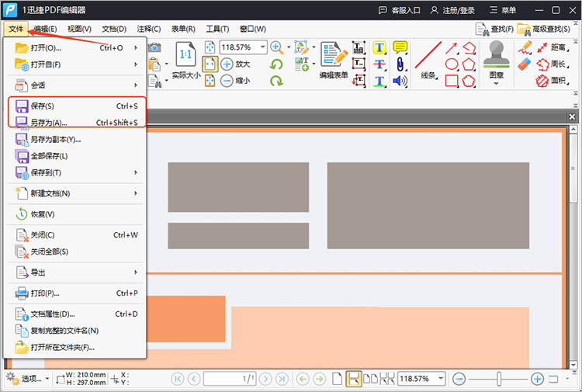Click the 客服入口 customer service link

400,10
